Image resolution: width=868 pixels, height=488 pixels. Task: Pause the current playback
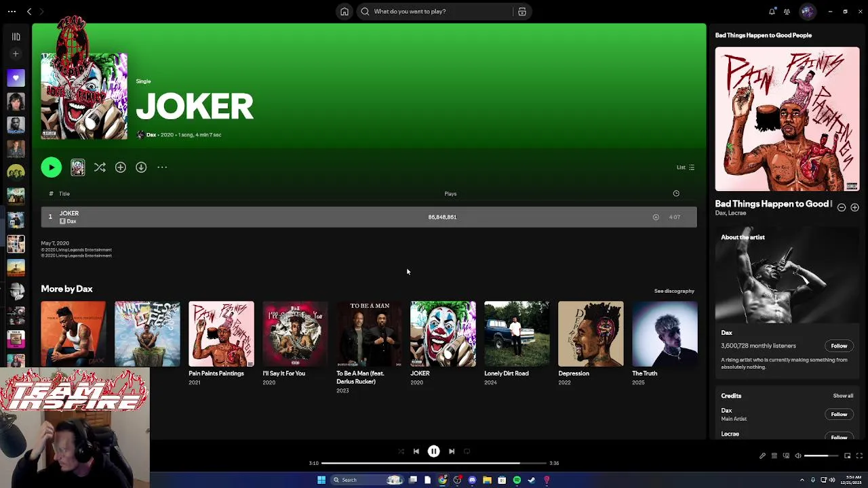tap(433, 451)
